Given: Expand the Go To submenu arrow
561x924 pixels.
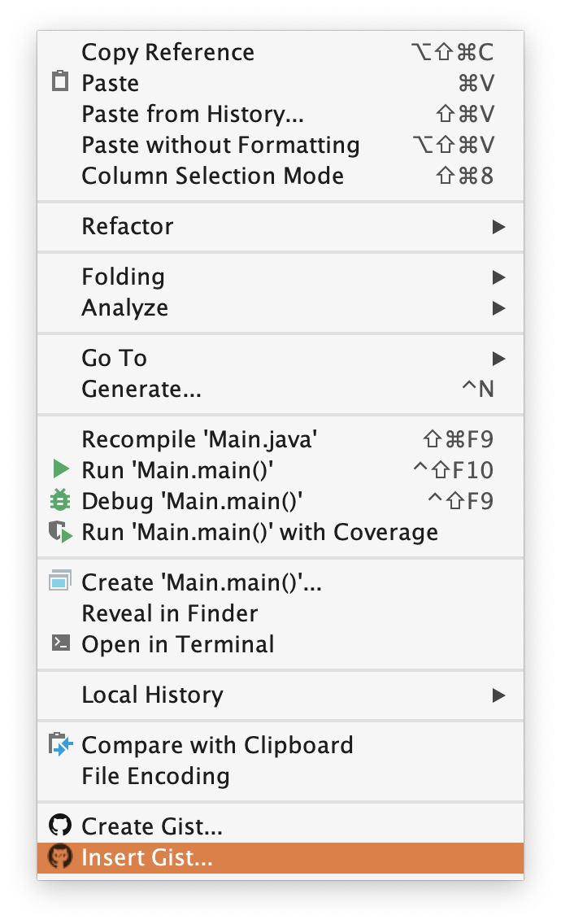Looking at the screenshot, I should (x=498, y=359).
